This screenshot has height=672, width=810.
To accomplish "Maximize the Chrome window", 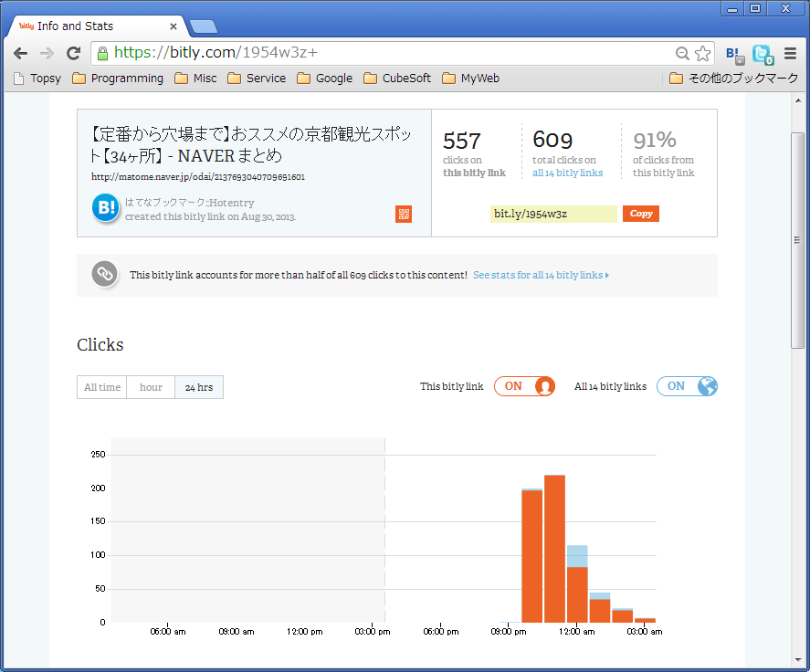I will pos(755,9).
